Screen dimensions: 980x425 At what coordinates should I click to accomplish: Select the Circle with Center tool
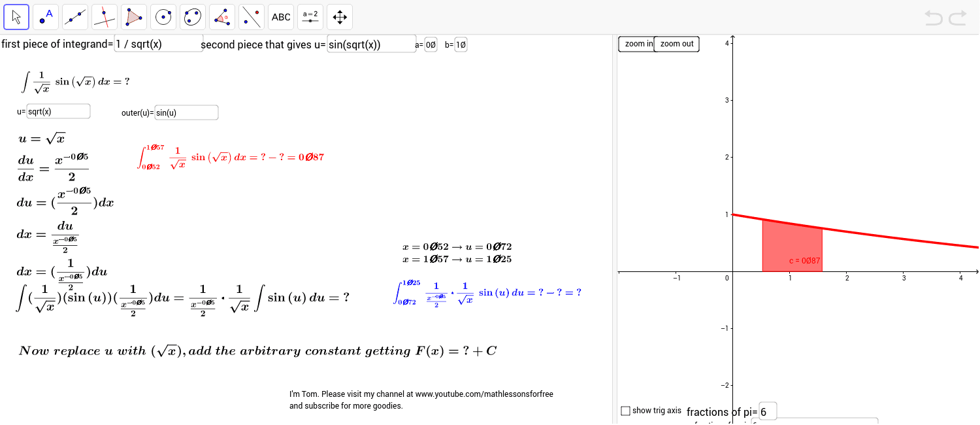click(x=163, y=17)
